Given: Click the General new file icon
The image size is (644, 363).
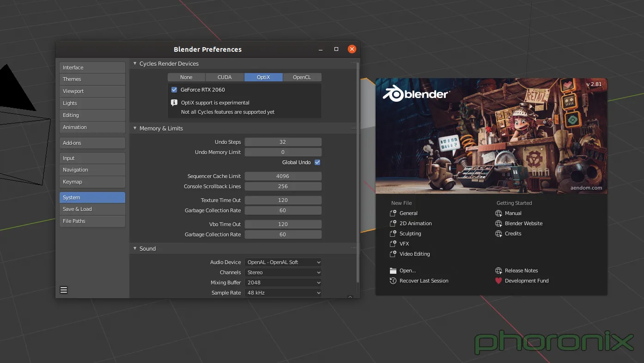Looking at the screenshot, I should point(393,213).
